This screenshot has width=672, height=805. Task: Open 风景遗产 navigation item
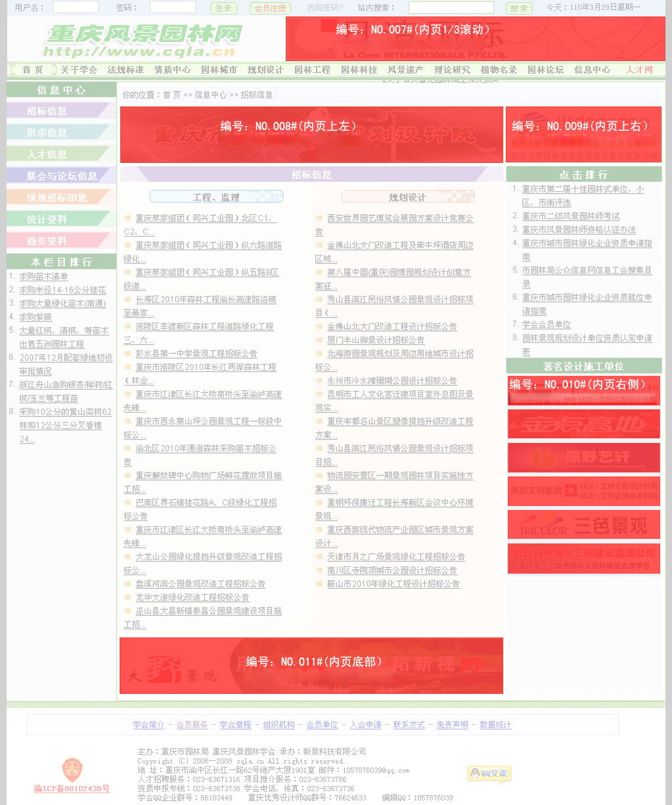405,70
